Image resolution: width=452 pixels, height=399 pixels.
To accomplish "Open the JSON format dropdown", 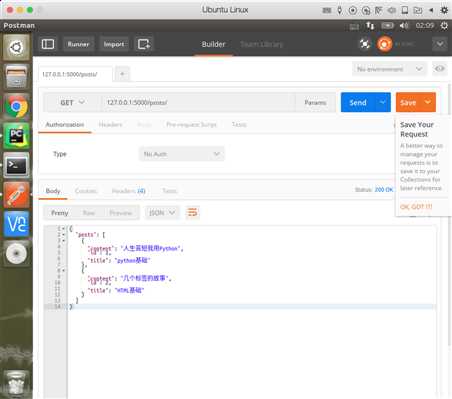I will 162,212.
